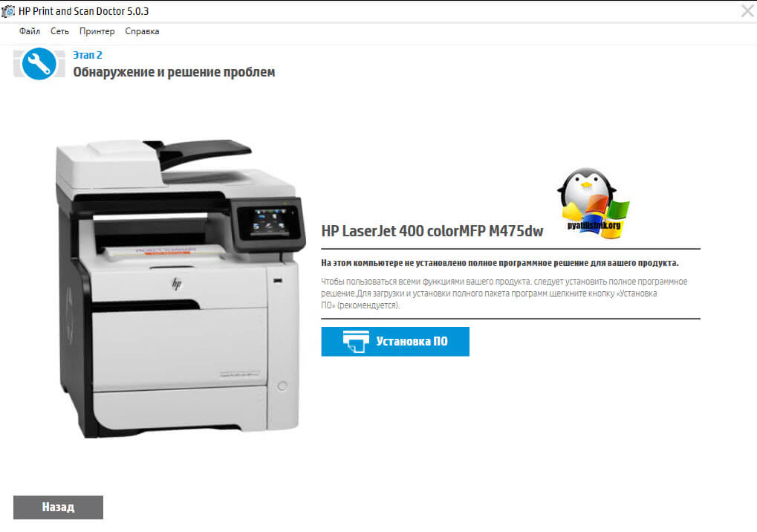Go back with the Назад button
The image size is (757, 532).
coord(58,507)
